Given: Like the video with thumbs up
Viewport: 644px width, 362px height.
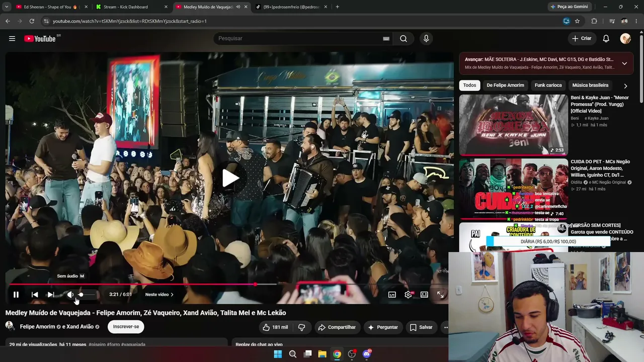Looking at the screenshot, I should (x=275, y=327).
